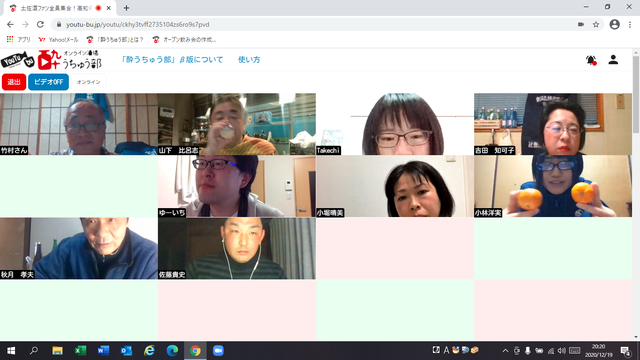
Task: Toggle the ビデオOFF button
Action: [48, 82]
